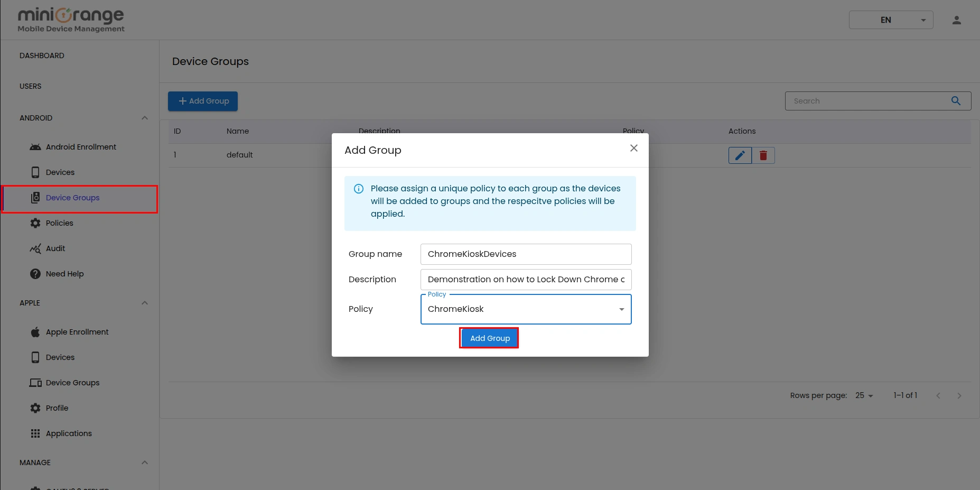Screen dimensions: 980x490
Task: Open the search magnifier icon
Action: pyautogui.click(x=956, y=100)
